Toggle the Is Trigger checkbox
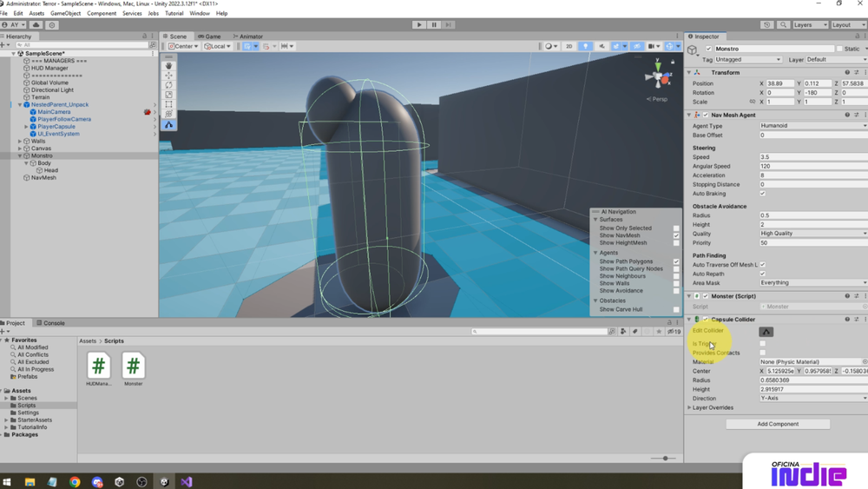The width and height of the screenshot is (868, 489). tap(762, 343)
